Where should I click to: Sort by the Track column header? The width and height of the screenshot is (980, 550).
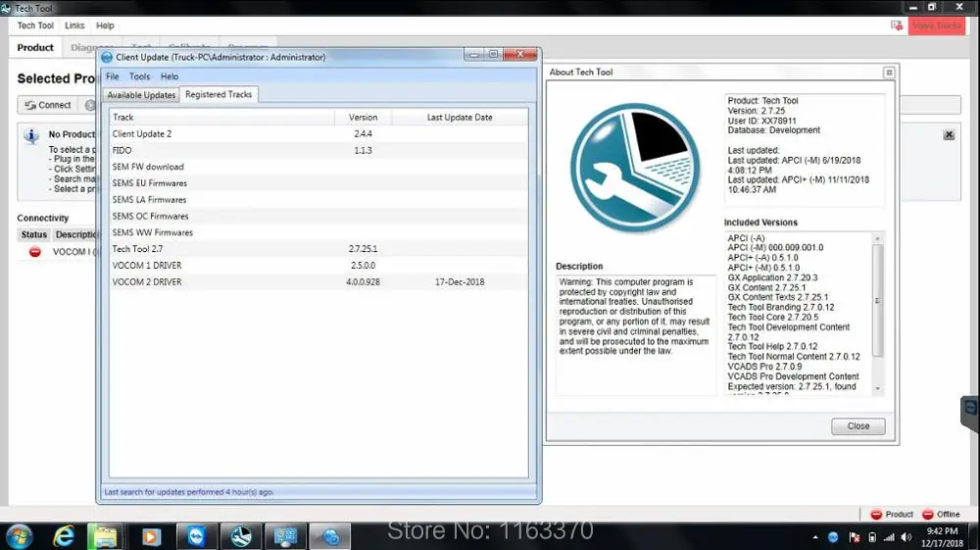(221, 117)
